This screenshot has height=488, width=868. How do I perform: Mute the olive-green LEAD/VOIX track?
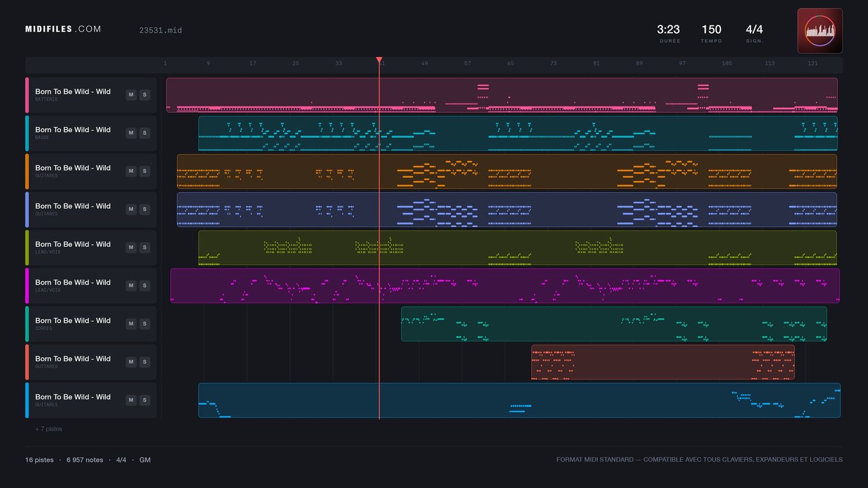pos(131,247)
